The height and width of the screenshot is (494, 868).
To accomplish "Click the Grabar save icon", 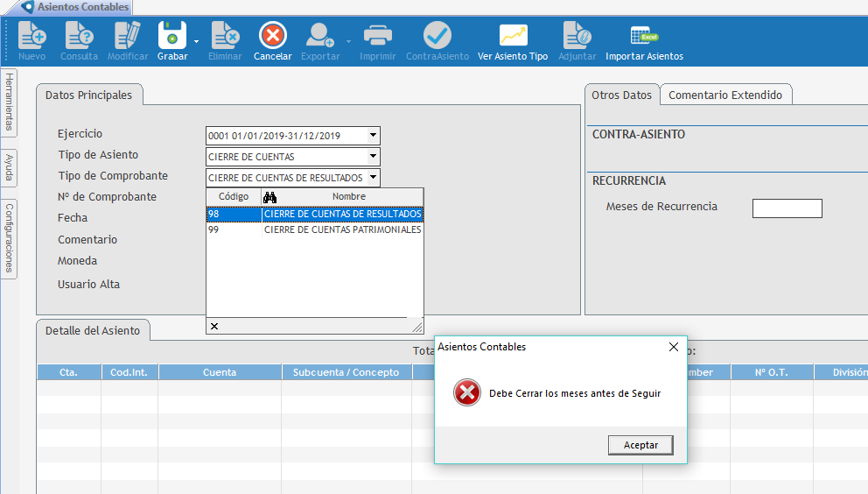I will coord(171,36).
